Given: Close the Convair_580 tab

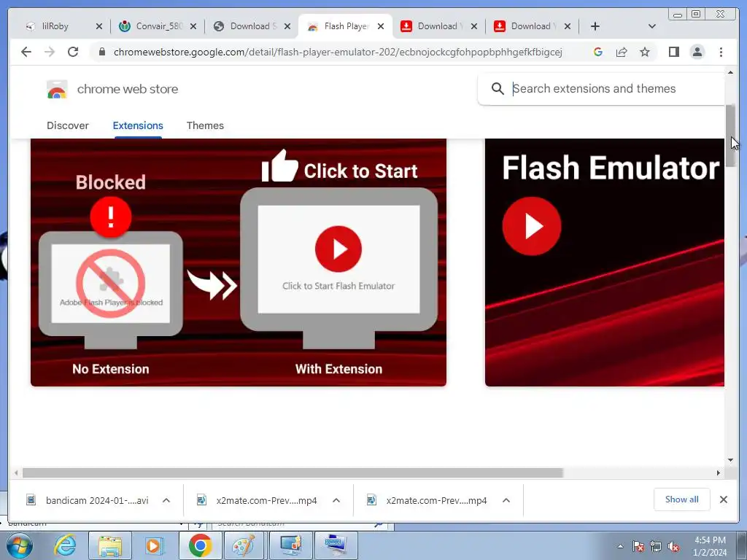Looking at the screenshot, I should click(193, 26).
